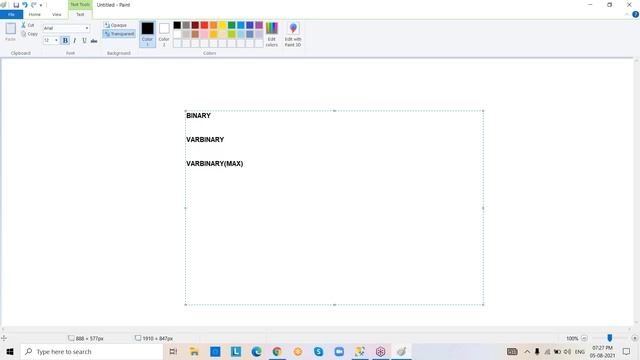Open the notification action center
This screenshot has width=640, height=360.
click(627, 351)
